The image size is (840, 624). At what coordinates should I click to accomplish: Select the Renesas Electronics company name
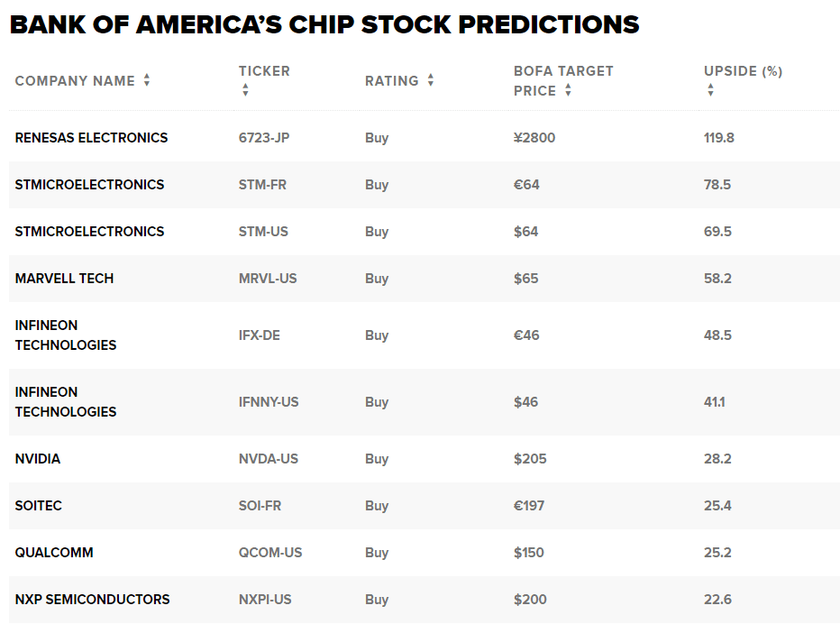(91, 138)
